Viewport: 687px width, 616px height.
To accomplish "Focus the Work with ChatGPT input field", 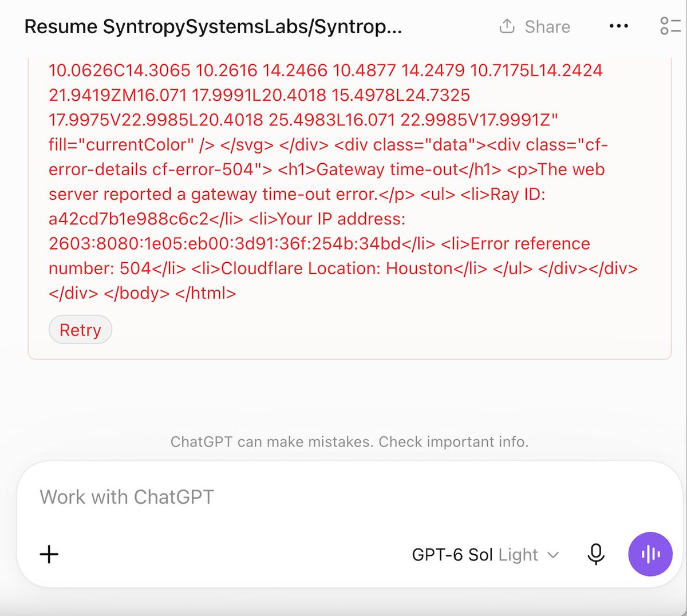I will point(349,497).
